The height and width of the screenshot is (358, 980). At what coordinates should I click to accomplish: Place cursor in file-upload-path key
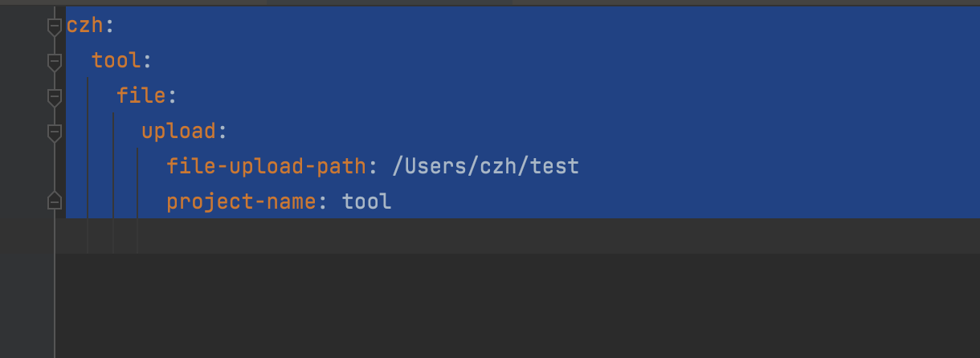pos(267,166)
